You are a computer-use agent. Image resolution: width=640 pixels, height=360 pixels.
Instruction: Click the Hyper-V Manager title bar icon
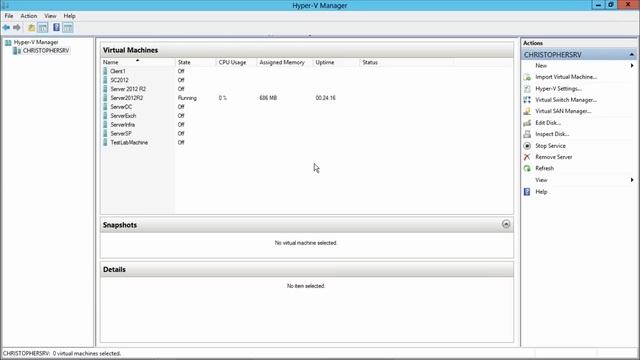coord(5,5)
